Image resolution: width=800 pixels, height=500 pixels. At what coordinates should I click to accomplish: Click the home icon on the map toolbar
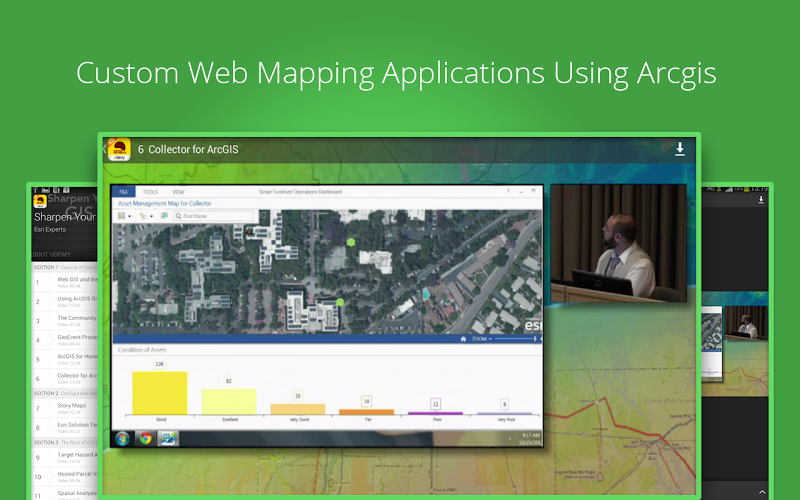click(x=462, y=339)
